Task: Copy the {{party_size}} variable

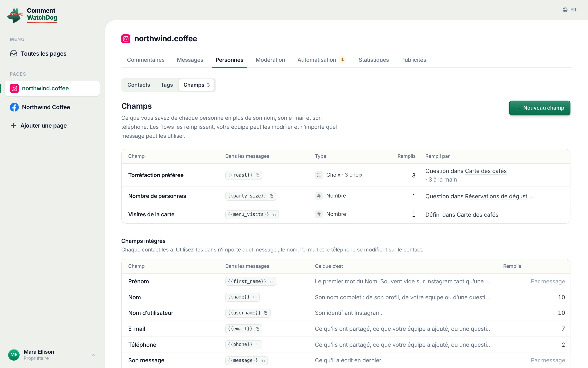Action: (x=271, y=196)
